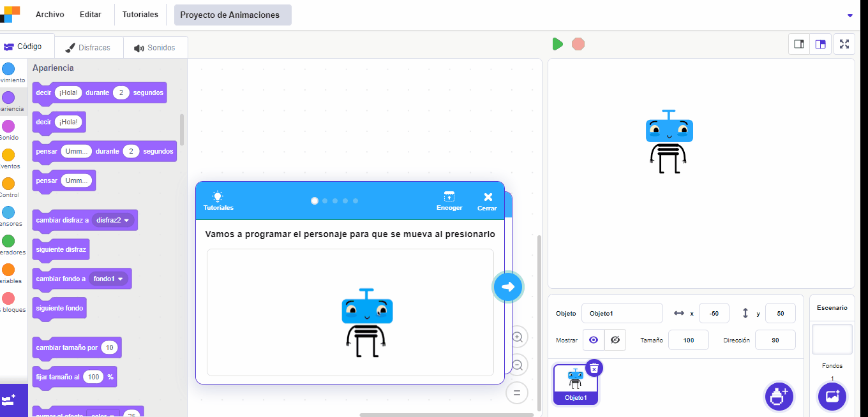Open the Editar menu
This screenshot has height=417, width=868.
point(91,15)
